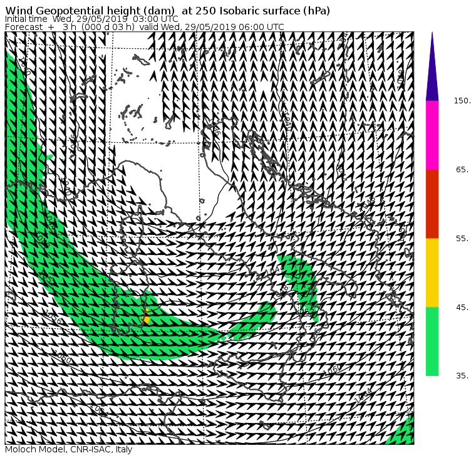Viewport: 476px width, 458px height.
Task: Click the 'Initial time Wed, 29/05/2019 03:00 UTC' line
Action: [x=91, y=19]
